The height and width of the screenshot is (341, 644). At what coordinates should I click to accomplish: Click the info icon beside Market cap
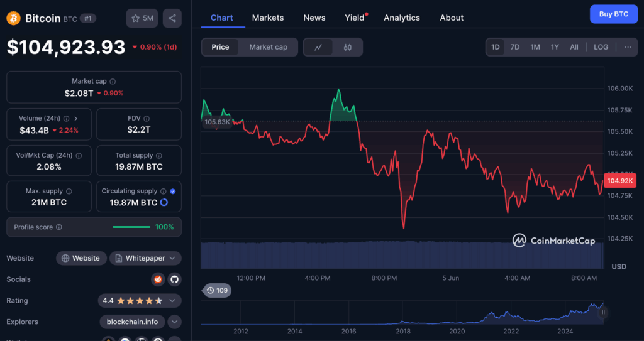113,82
